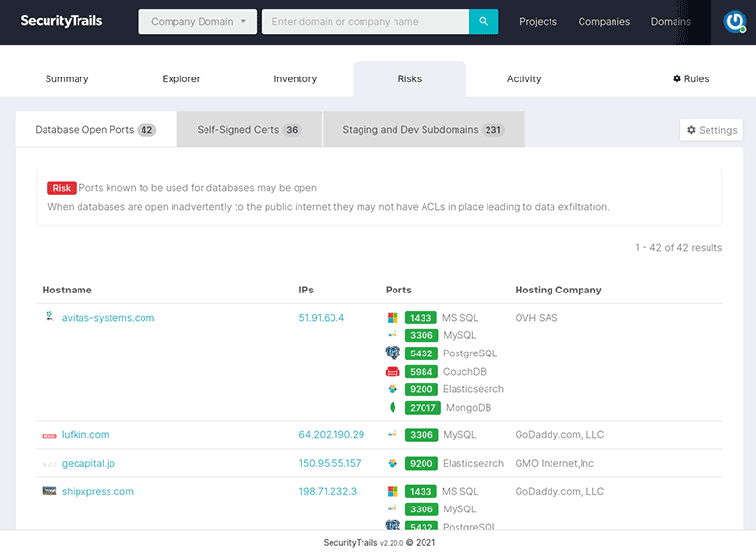Viewport: 756px width, 553px height.
Task: Click the CouchDB couch icon
Action: [x=393, y=371]
